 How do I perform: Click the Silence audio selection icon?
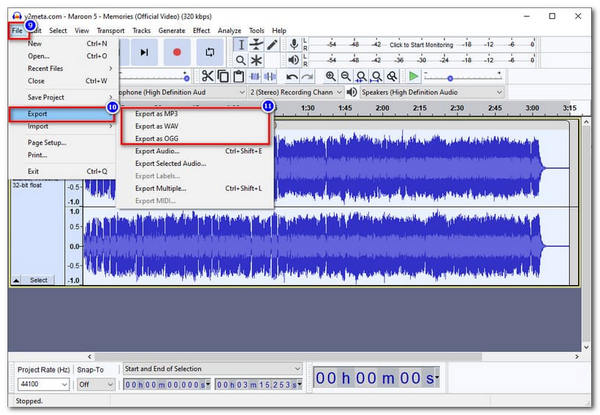[x=270, y=76]
